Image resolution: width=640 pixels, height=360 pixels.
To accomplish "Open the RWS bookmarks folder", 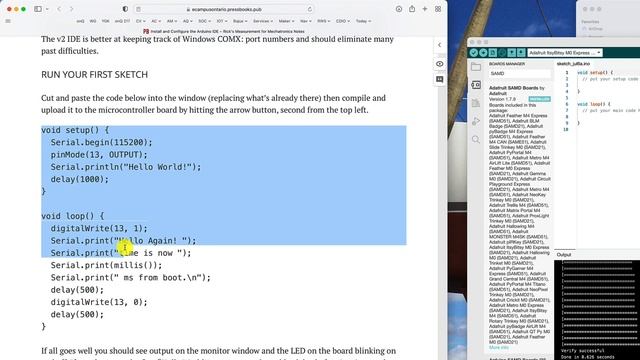I will 324,21.
